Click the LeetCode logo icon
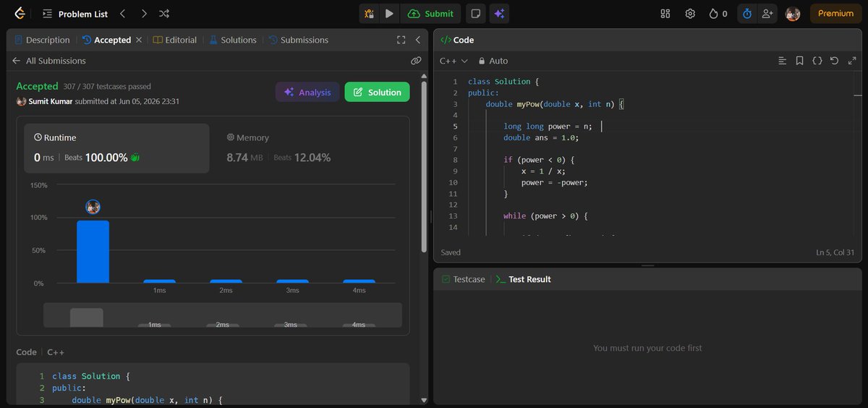Image resolution: width=868 pixels, height=408 pixels. 19,13
